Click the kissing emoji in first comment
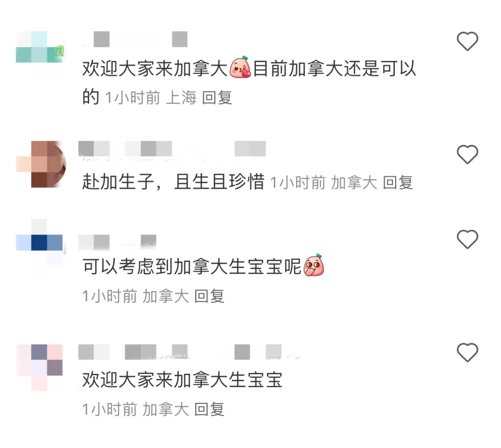The image size is (501, 448). click(x=240, y=67)
